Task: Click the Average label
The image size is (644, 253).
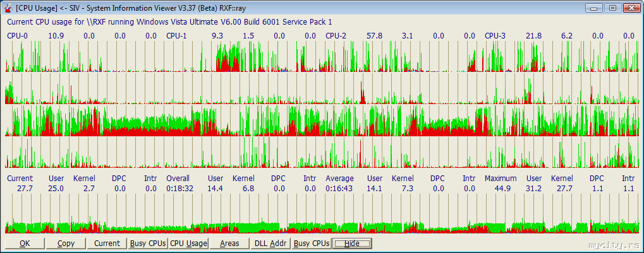Action: tap(339, 179)
